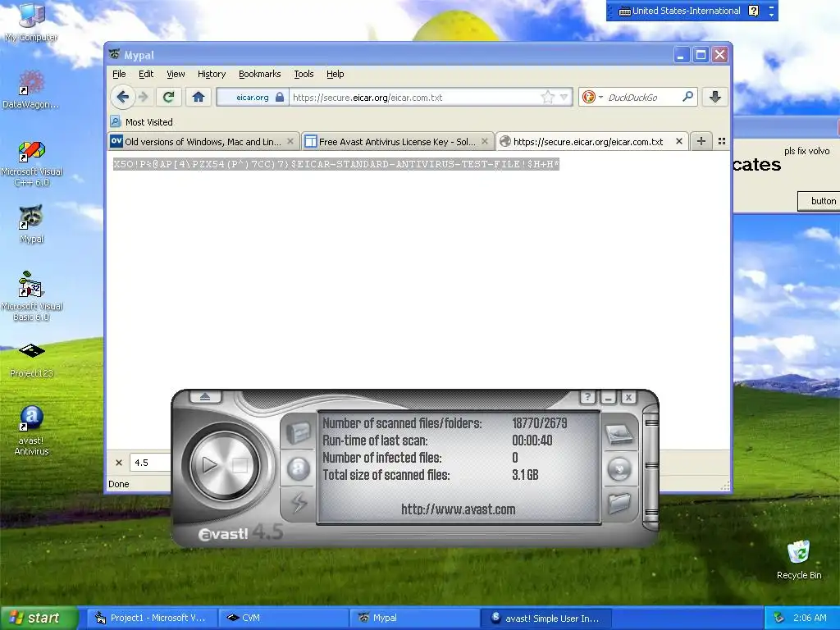Click language bar help question icon

[753, 11]
